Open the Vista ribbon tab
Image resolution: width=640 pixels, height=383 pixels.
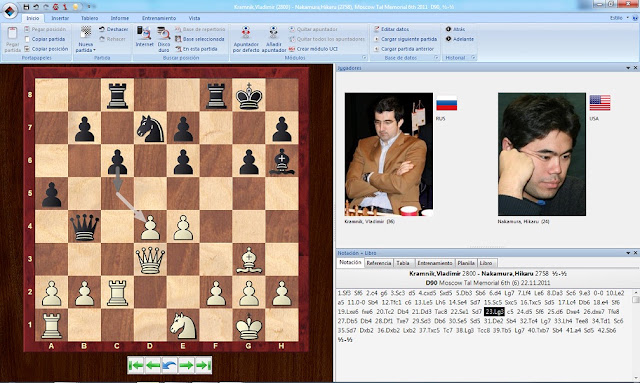tap(194, 18)
